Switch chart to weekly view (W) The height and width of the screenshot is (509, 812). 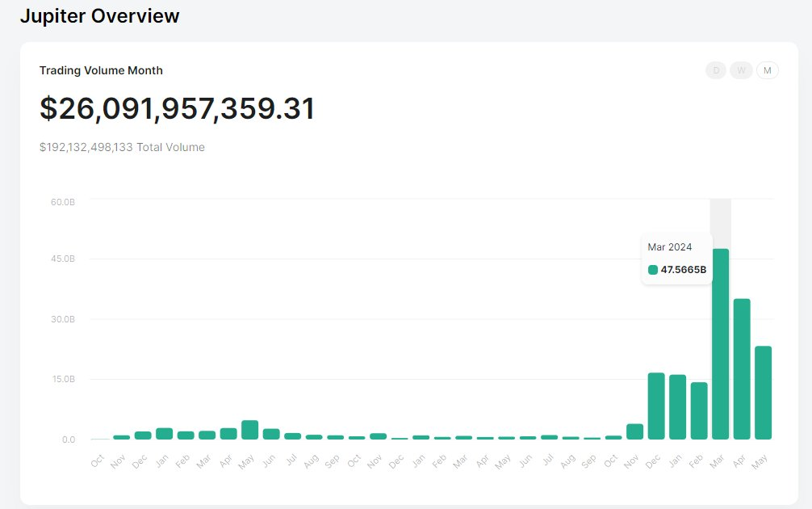pos(741,70)
